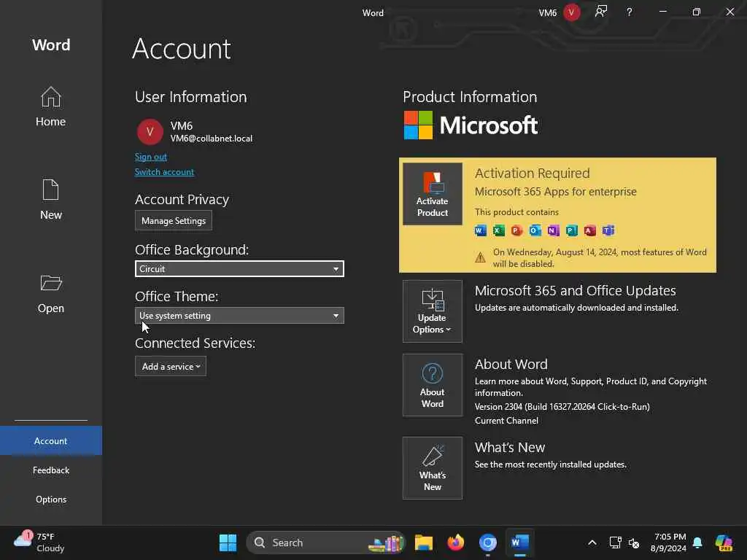Image resolution: width=747 pixels, height=560 pixels.
Task: Open the network status tray icon
Action: click(x=615, y=542)
